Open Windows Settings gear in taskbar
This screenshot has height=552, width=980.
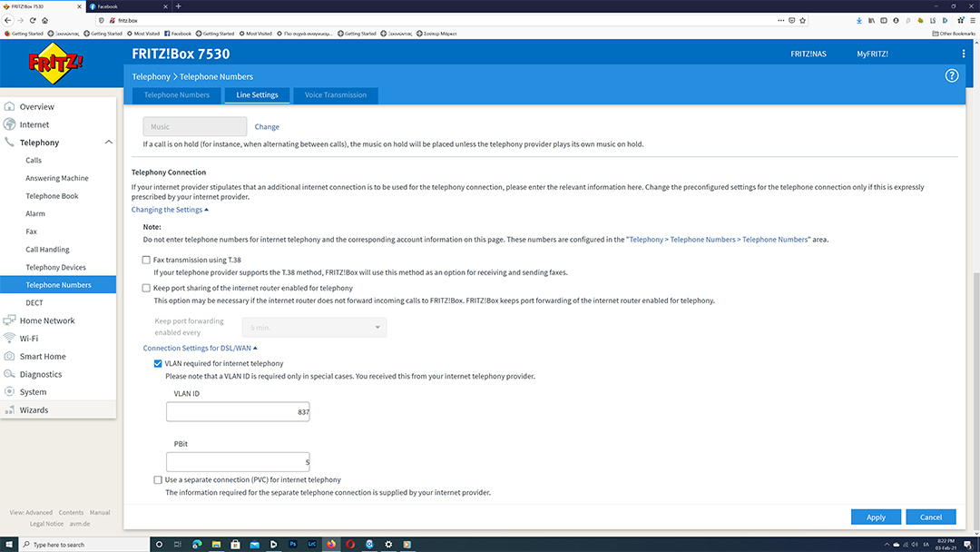tap(388, 544)
